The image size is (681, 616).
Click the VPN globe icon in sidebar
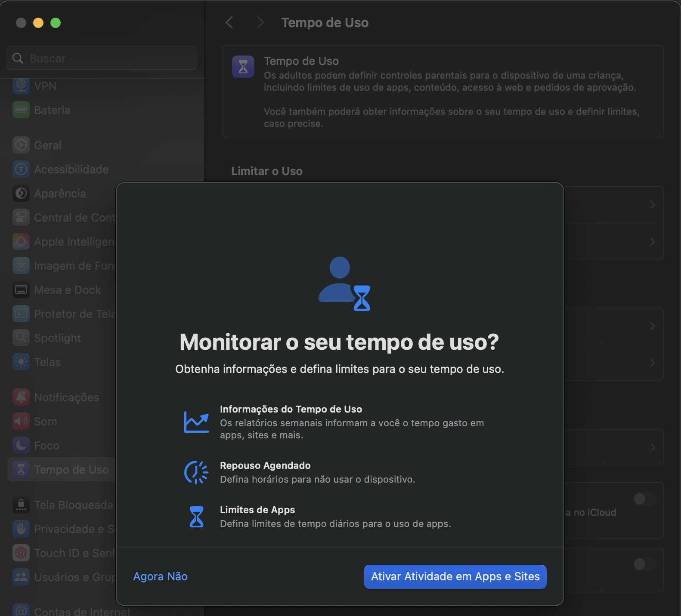point(21,86)
